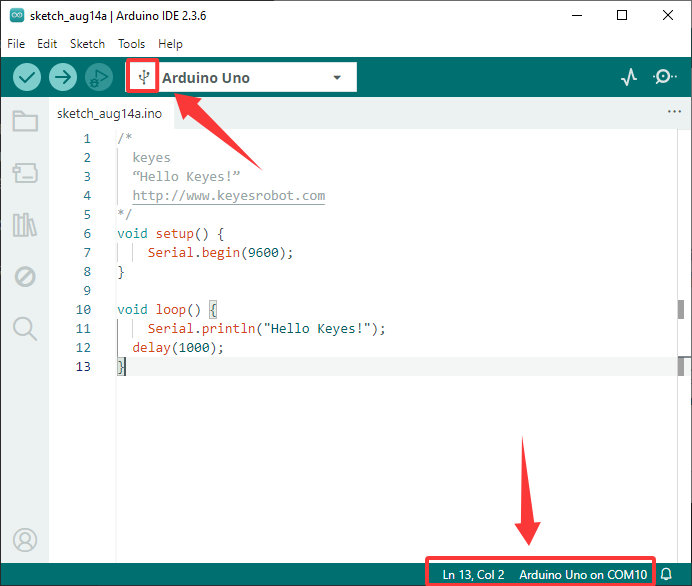692x586 pixels.
Task: Follow the http://www.keyesrobot.com link
Action: pos(229,195)
